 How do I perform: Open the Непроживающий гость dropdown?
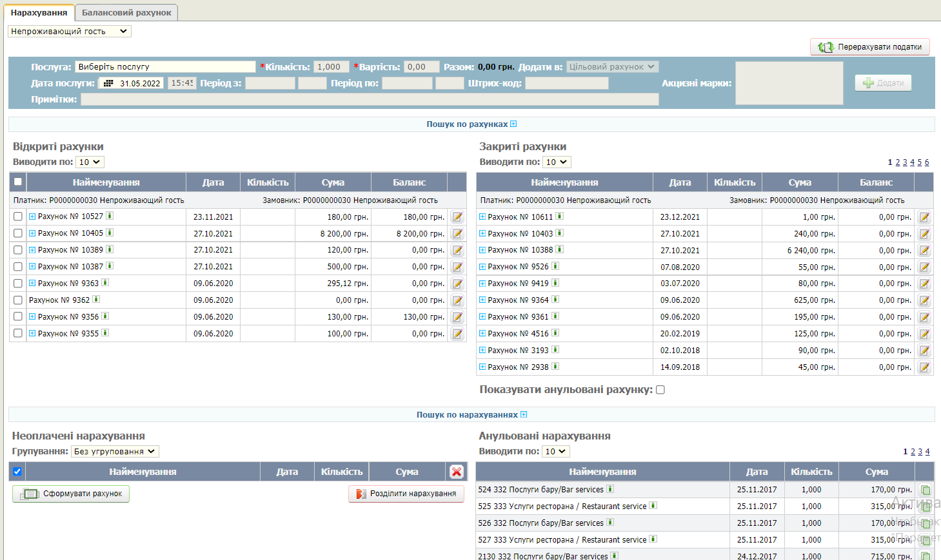pyautogui.click(x=70, y=31)
